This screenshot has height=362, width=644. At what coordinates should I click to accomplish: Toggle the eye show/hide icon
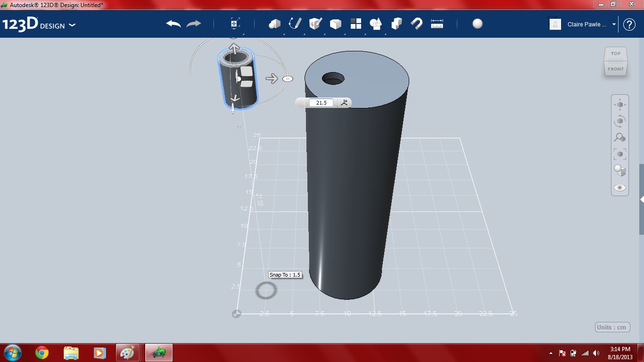click(620, 188)
